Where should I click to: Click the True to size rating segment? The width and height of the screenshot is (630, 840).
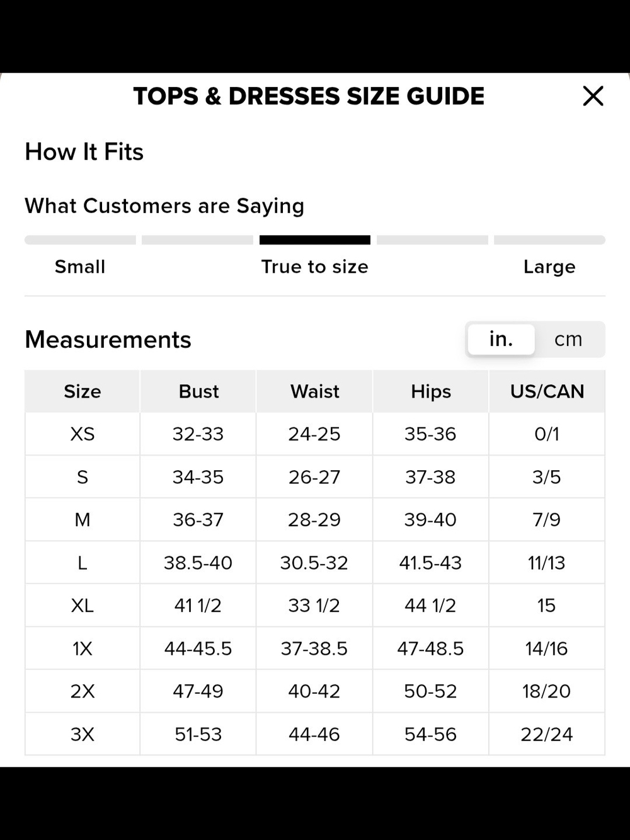click(315, 240)
